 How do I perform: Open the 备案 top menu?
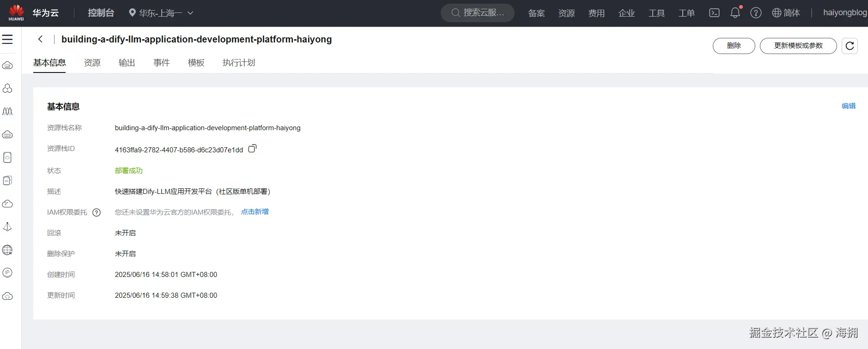point(536,13)
